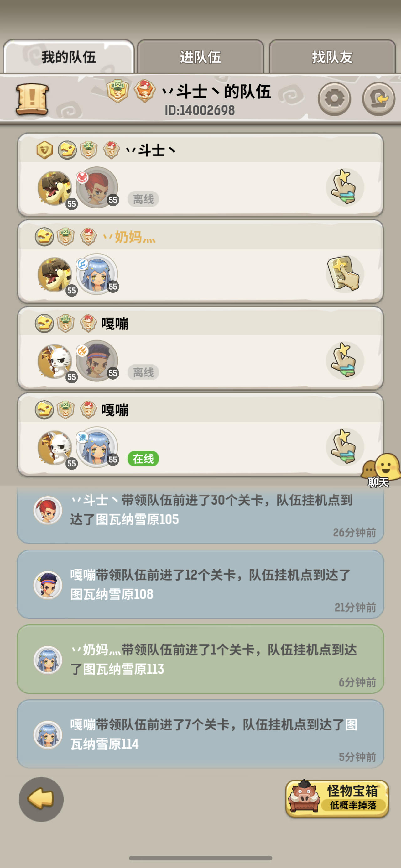Tap swap icon for online 嘎嘣 member
This screenshot has height=868, width=401.
tap(345, 447)
